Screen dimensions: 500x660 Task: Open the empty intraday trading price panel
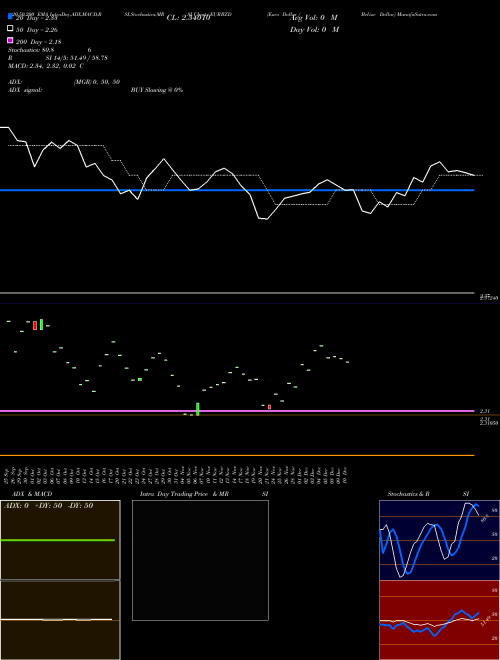click(200, 560)
